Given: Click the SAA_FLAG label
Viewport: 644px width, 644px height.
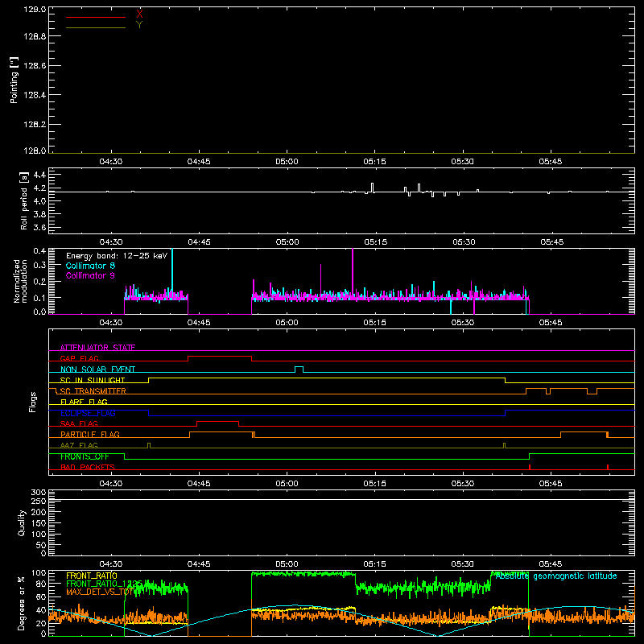Looking at the screenshot, I should point(79,423).
